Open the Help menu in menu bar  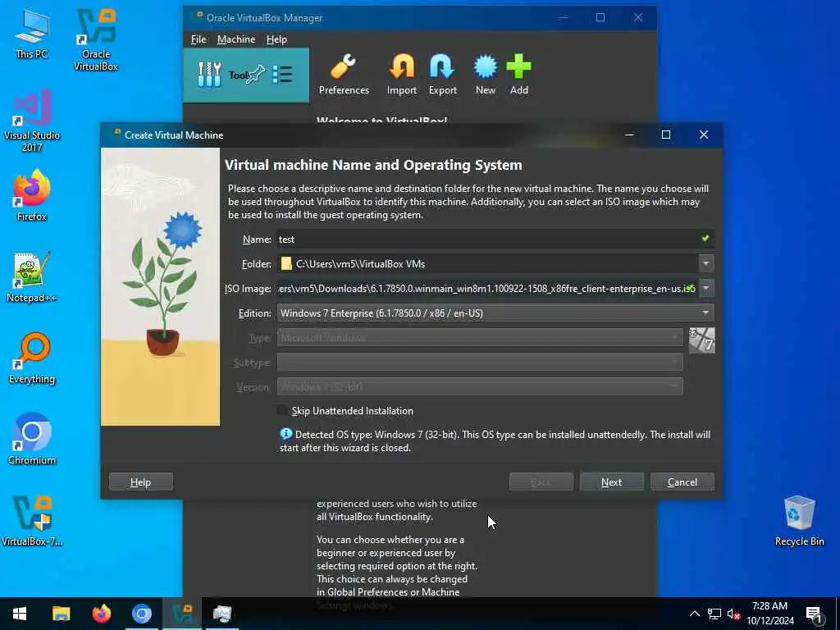[x=276, y=39]
